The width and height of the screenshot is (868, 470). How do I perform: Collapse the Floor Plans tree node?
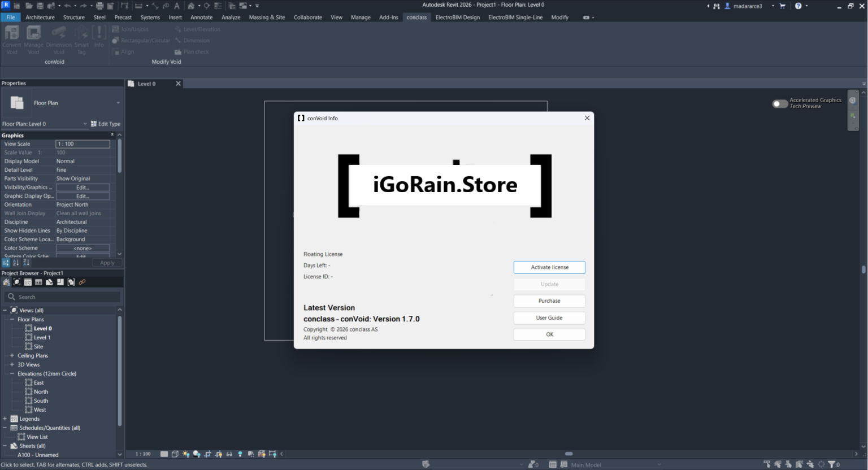point(12,319)
